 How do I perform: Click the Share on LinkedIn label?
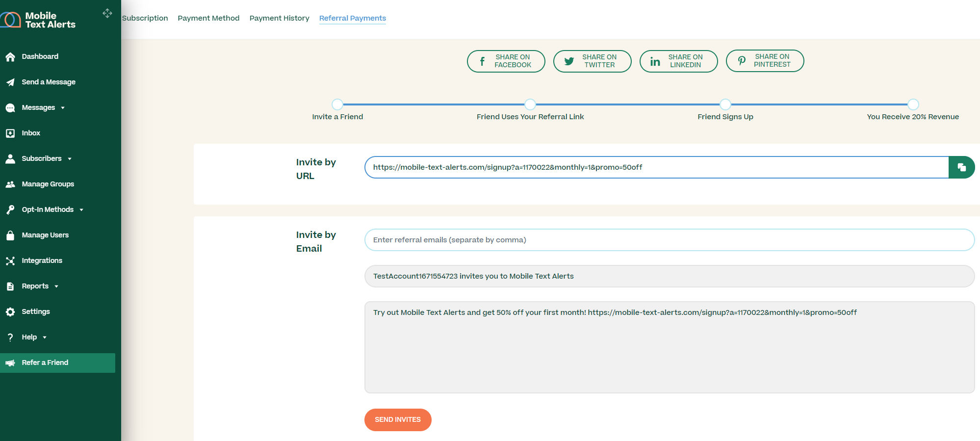pos(685,61)
